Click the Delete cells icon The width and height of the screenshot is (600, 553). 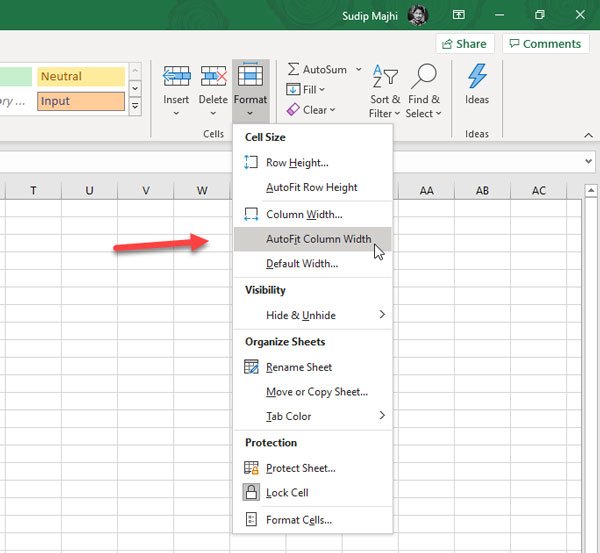coord(213,77)
